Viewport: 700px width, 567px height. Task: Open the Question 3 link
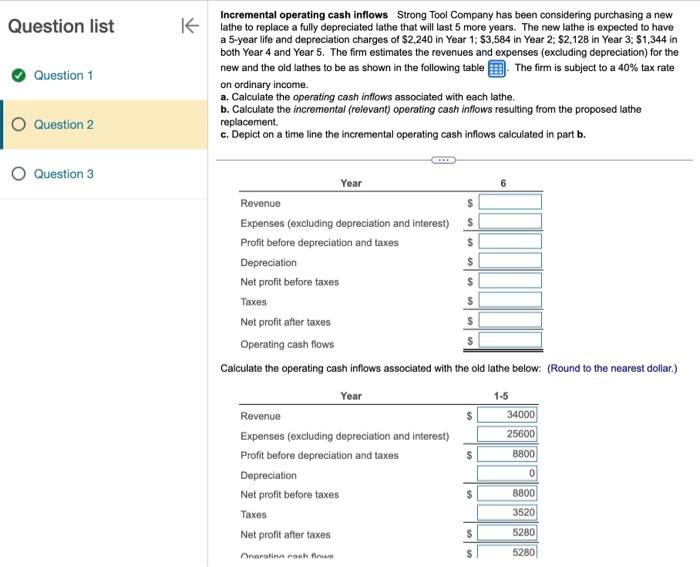click(64, 174)
